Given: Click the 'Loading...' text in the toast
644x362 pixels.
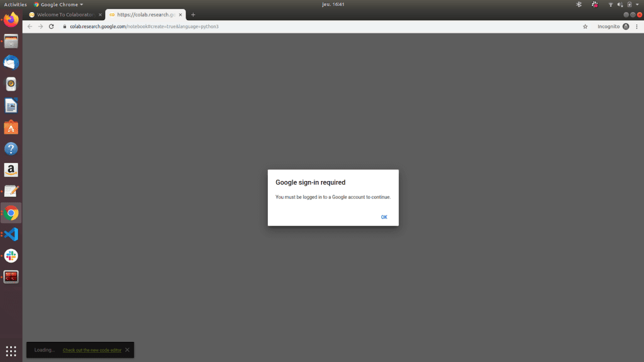Looking at the screenshot, I should pos(45,350).
